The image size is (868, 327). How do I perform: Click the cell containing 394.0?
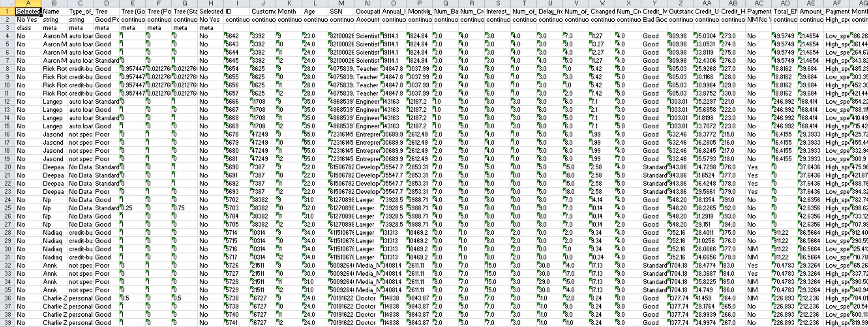(x=732, y=224)
